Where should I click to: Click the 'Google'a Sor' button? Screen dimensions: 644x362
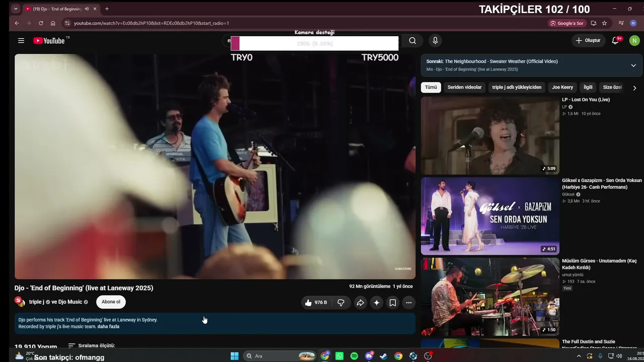point(567,23)
